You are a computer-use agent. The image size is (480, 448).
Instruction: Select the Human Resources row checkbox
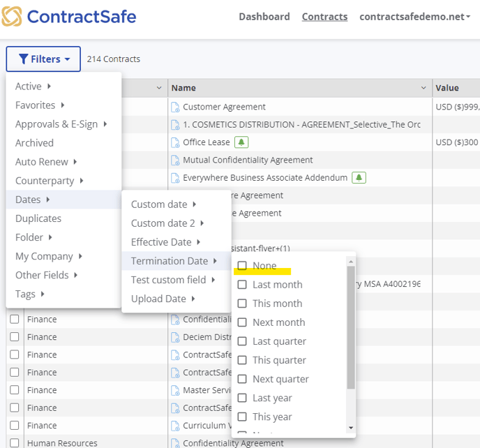(15, 443)
